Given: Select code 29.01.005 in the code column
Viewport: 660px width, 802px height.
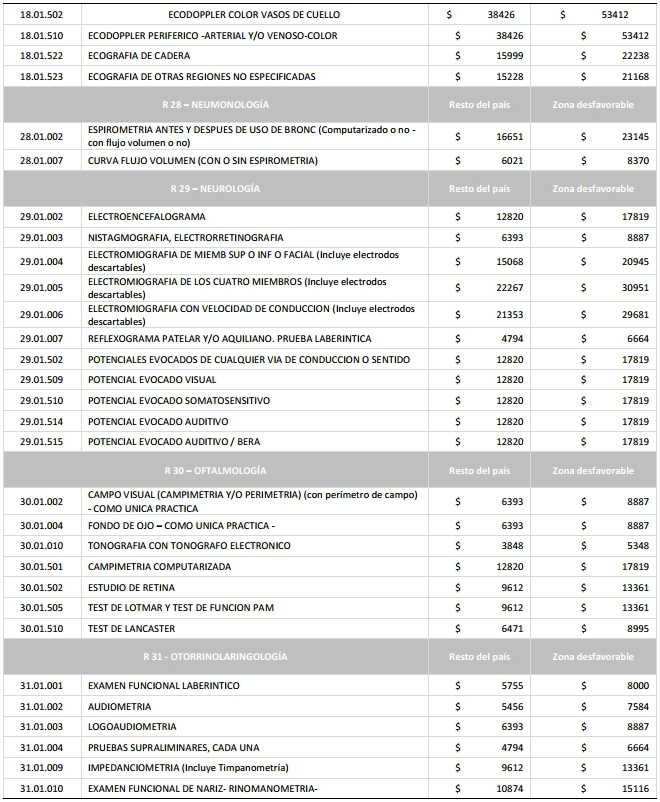Looking at the screenshot, I should (x=41, y=287).
